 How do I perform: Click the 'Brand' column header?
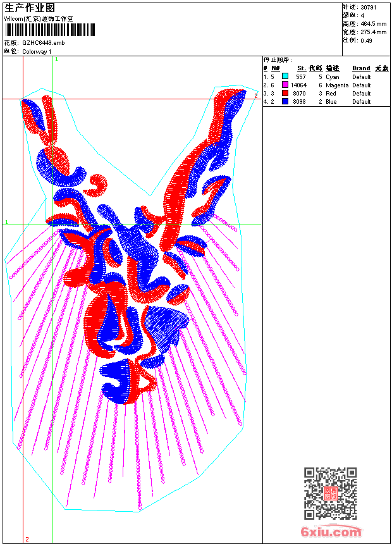(x=361, y=68)
